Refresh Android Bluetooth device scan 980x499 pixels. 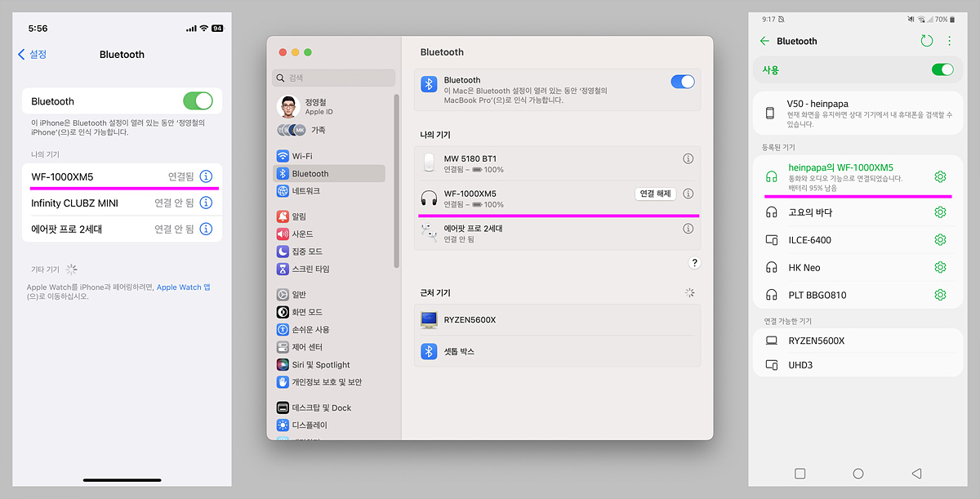[926, 41]
